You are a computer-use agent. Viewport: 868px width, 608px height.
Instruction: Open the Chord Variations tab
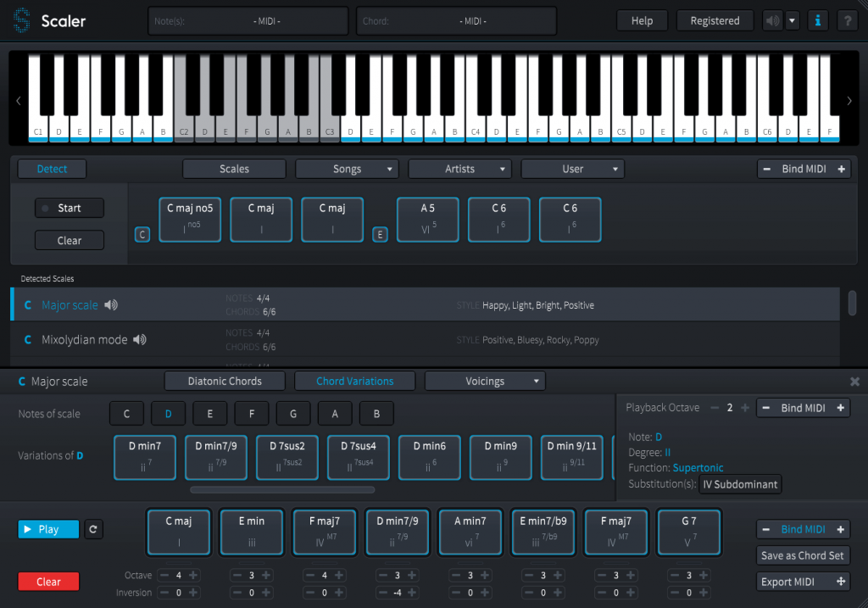point(355,381)
